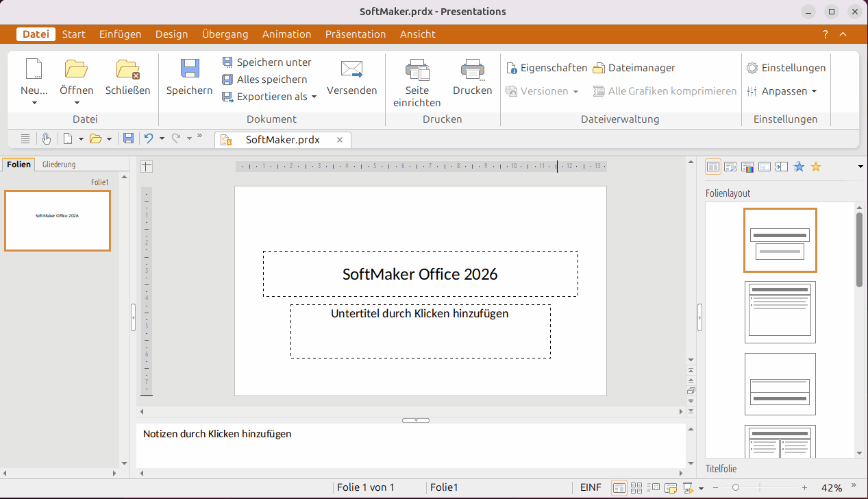Click the Drucken printer icon
The image size is (868, 499).
click(x=473, y=69)
